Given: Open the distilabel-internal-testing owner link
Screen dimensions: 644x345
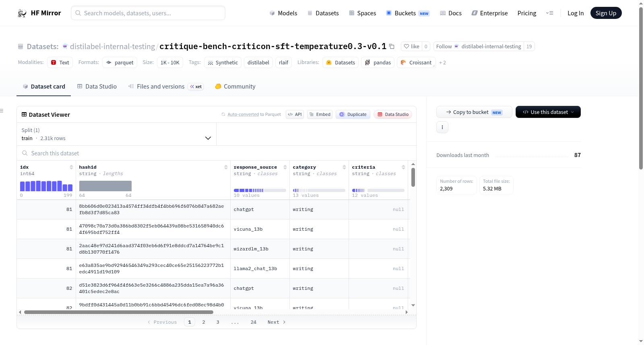Looking at the screenshot, I should [x=112, y=46].
